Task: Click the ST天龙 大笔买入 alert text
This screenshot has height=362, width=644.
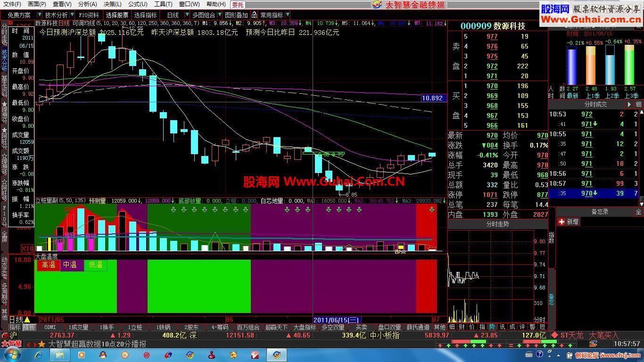Action: 589,335
